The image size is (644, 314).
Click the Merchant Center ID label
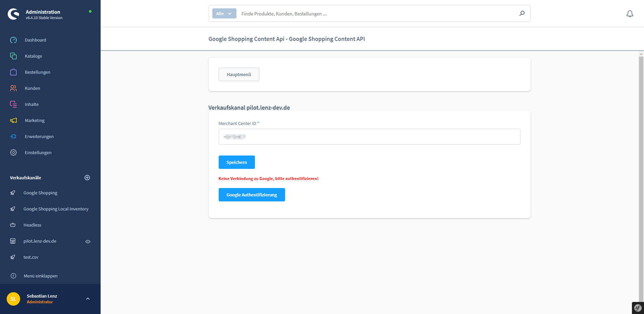[x=237, y=124]
